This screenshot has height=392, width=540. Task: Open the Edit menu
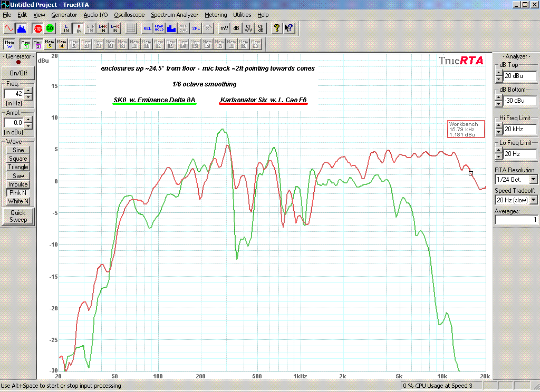[x=22, y=15]
